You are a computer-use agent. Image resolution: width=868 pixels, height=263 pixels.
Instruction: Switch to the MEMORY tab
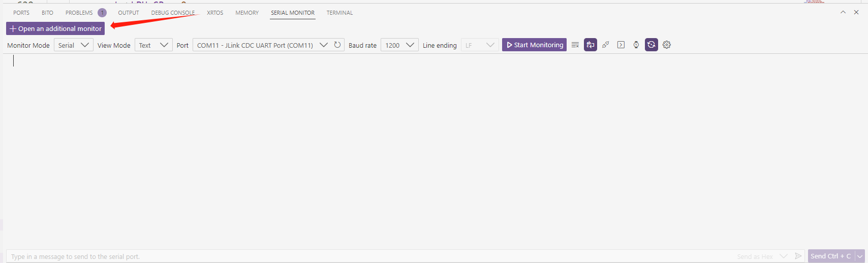tap(247, 13)
